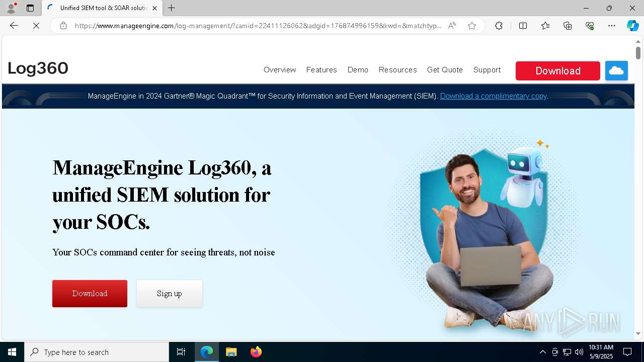Screen dimensions: 644x362
Task: Click the red Download button in header
Action: [558, 71]
